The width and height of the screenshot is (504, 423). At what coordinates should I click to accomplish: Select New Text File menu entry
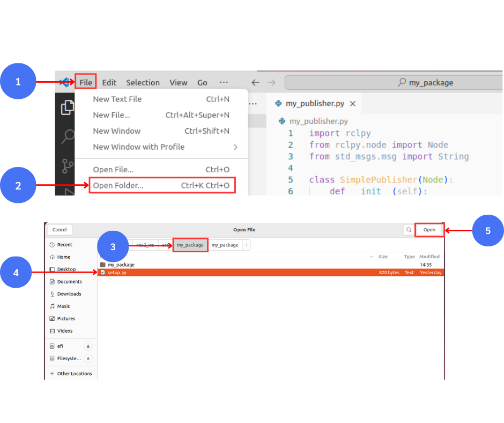(117, 99)
